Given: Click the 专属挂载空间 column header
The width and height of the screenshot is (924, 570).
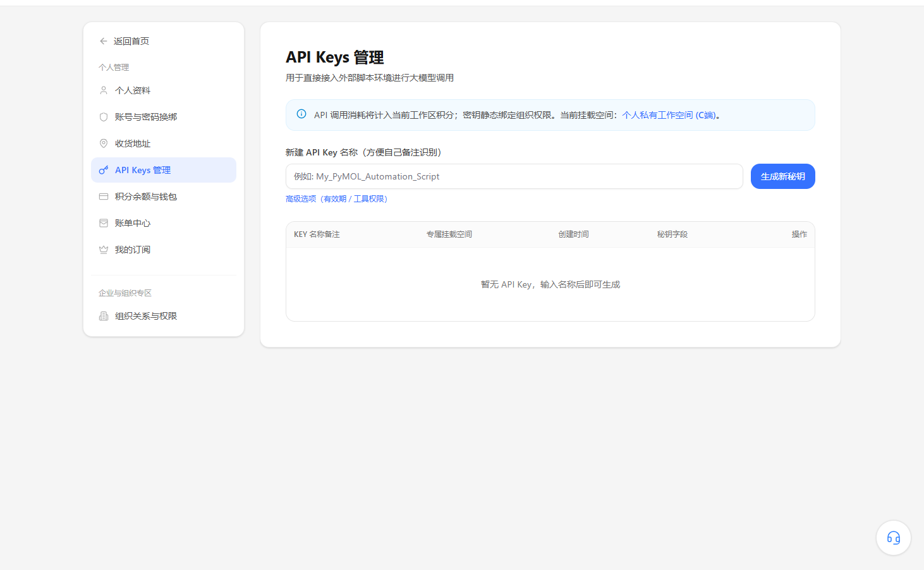Looking at the screenshot, I should pyautogui.click(x=449, y=234).
